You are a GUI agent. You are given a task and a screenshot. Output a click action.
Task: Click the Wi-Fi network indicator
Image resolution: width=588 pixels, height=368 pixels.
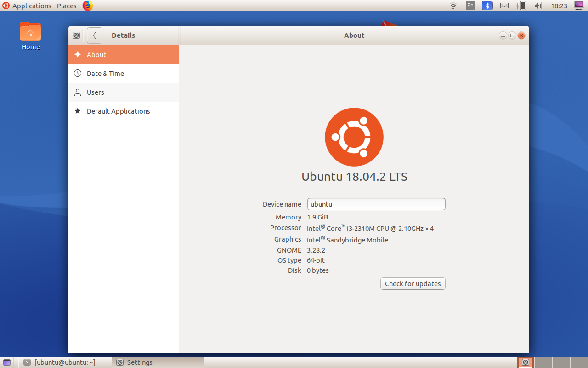(x=453, y=6)
